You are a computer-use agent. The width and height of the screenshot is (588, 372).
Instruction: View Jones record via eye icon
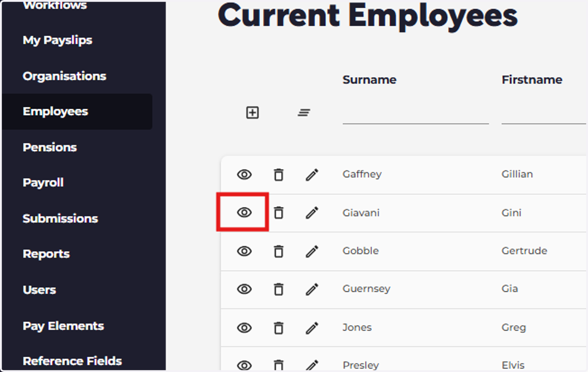pyautogui.click(x=244, y=327)
